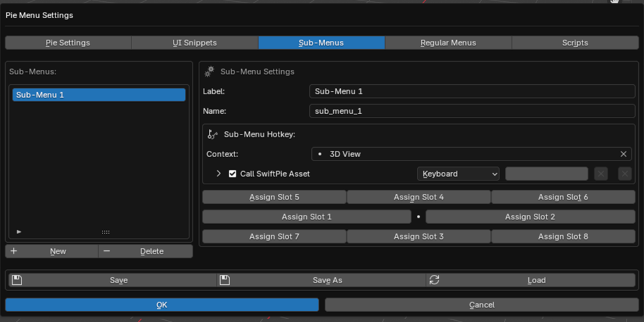644x322 pixels.
Task: Click the list resize grip handle
Action: pyautogui.click(x=106, y=232)
